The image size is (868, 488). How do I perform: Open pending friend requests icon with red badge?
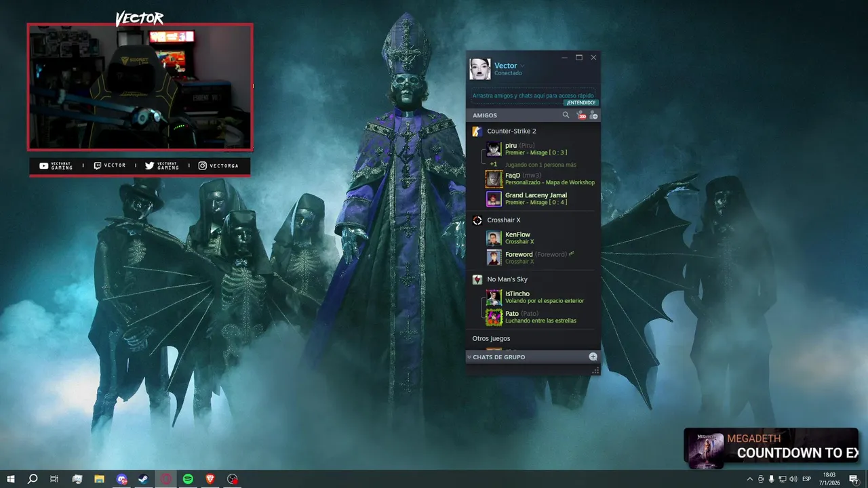[x=580, y=115]
